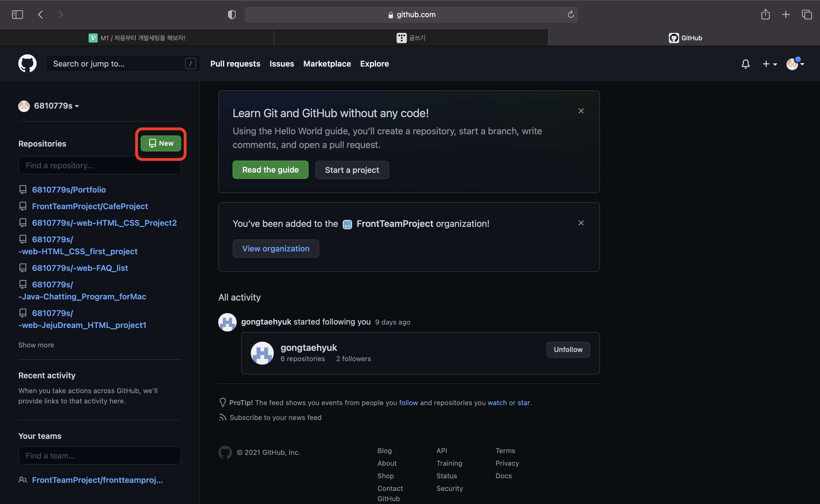Open the plus create-new dropdown menu
The width and height of the screenshot is (820, 504).
coord(769,64)
